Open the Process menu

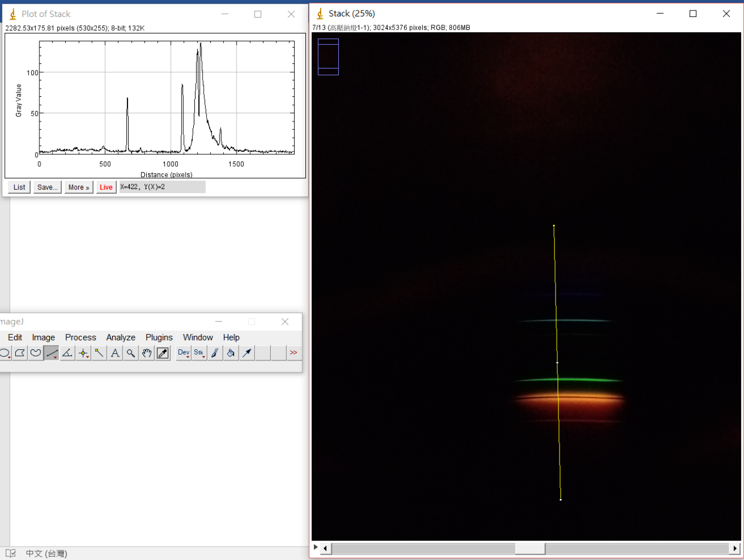tap(80, 338)
